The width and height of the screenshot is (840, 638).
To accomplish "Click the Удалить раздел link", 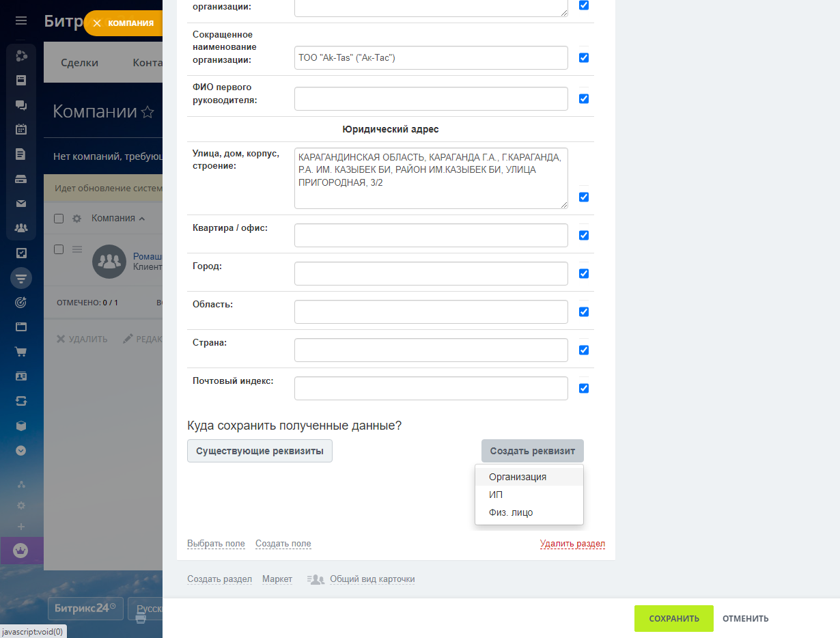I will click(572, 544).
